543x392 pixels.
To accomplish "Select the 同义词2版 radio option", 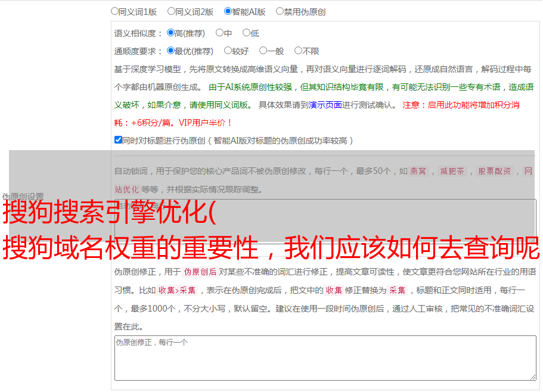I will click(171, 11).
